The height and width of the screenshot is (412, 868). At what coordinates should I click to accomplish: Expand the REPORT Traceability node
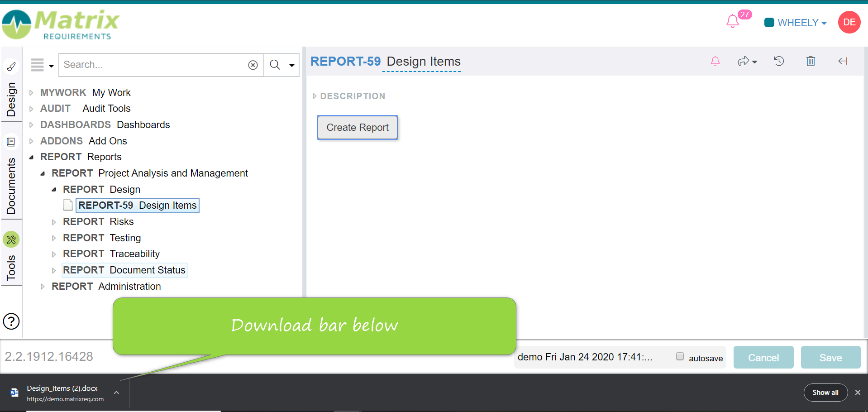pos(54,254)
